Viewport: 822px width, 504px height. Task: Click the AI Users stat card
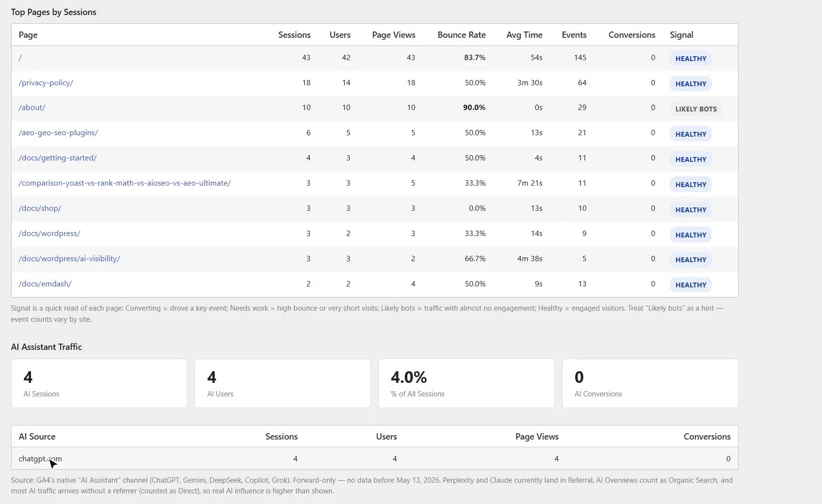click(283, 383)
